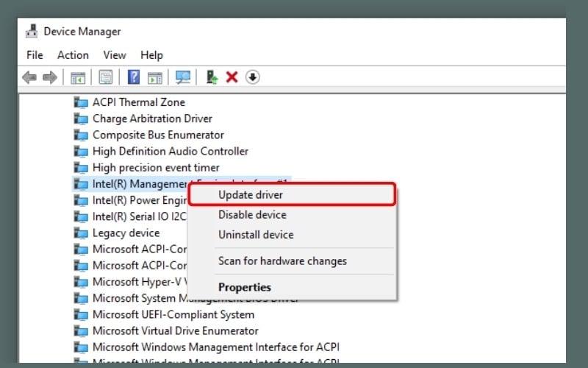Click icon beside Charge Arbitration Driver

81,118
